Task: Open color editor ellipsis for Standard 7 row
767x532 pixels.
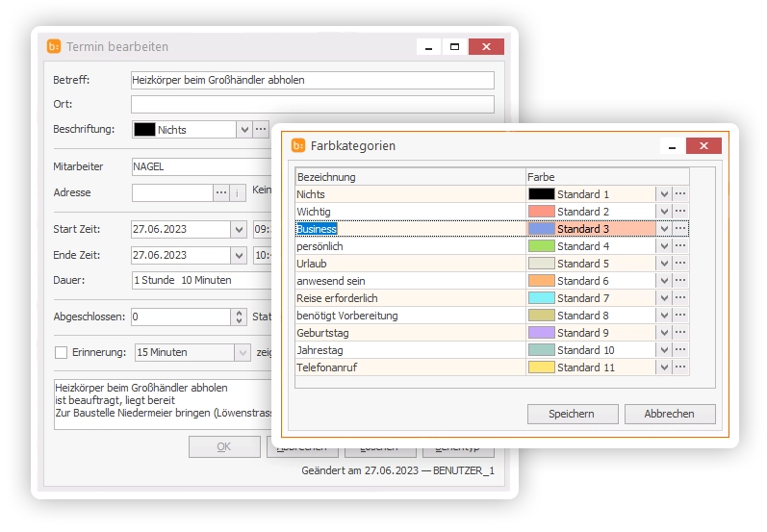Action: (680, 298)
